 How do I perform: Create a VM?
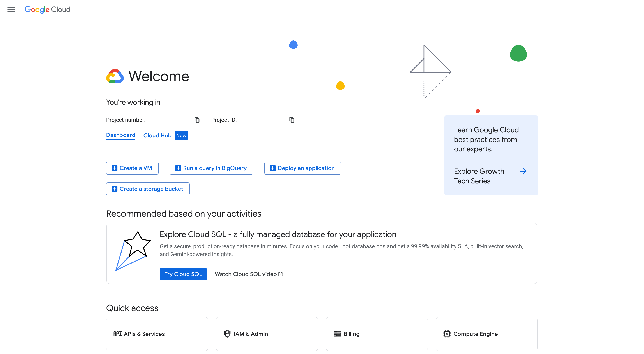pyautogui.click(x=132, y=168)
